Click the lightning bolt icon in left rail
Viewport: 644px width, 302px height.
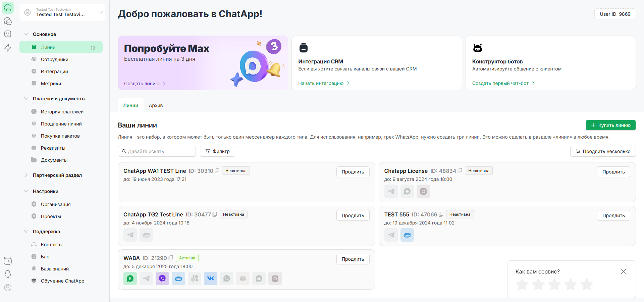8,48
